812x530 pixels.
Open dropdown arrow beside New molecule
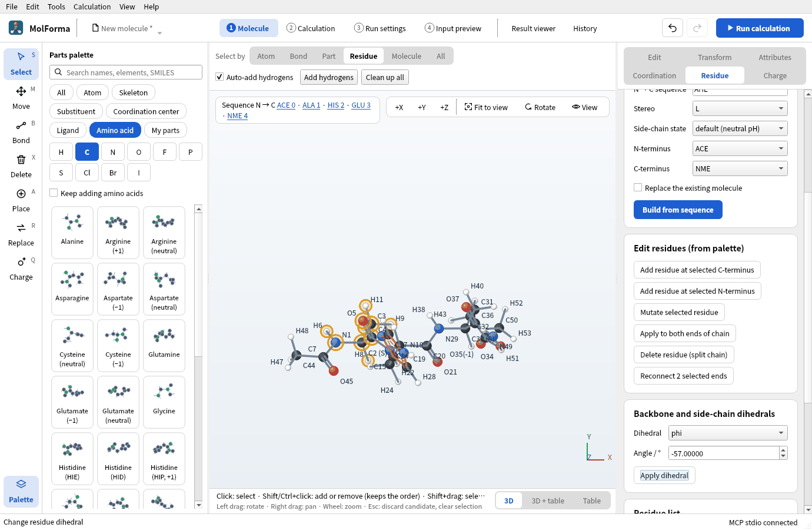(159, 33)
